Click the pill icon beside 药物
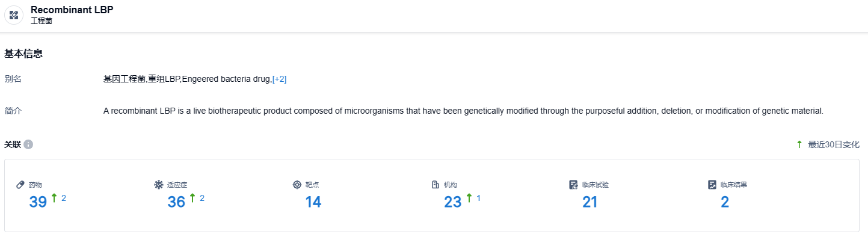The width and height of the screenshot is (868, 237). pyautogui.click(x=20, y=185)
